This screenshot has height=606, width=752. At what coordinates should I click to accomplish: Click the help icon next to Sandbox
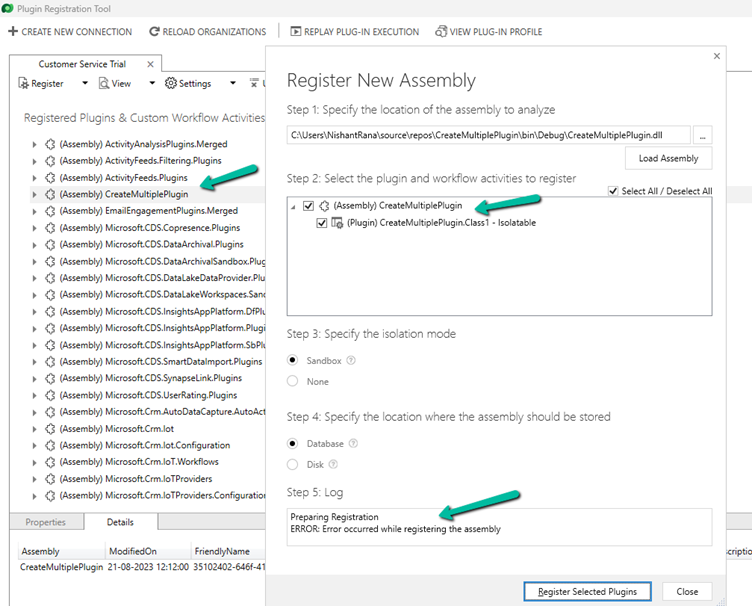click(x=351, y=360)
